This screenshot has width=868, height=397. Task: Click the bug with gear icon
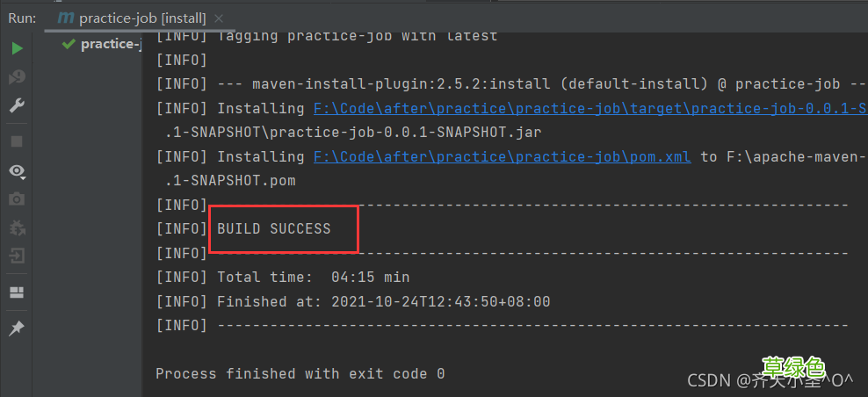pyautogui.click(x=18, y=227)
